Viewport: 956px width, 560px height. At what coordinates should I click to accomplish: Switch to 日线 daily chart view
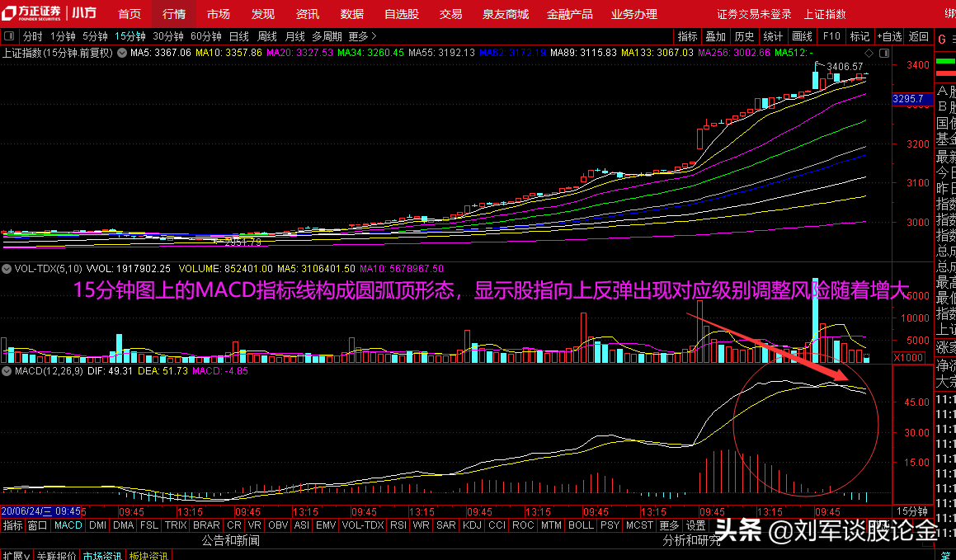[x=237, y=35]
